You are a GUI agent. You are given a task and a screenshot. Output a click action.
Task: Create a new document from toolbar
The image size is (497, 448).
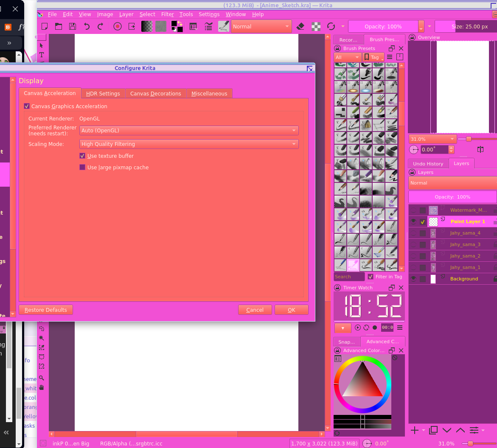point(45,27)
